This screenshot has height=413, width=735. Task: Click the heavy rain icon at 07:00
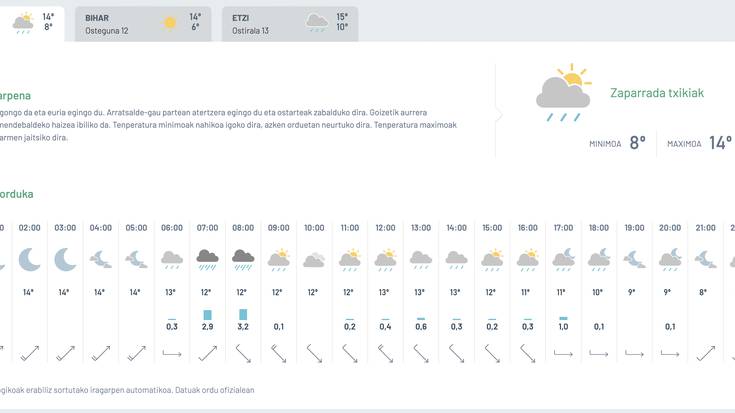coord(208,260)
